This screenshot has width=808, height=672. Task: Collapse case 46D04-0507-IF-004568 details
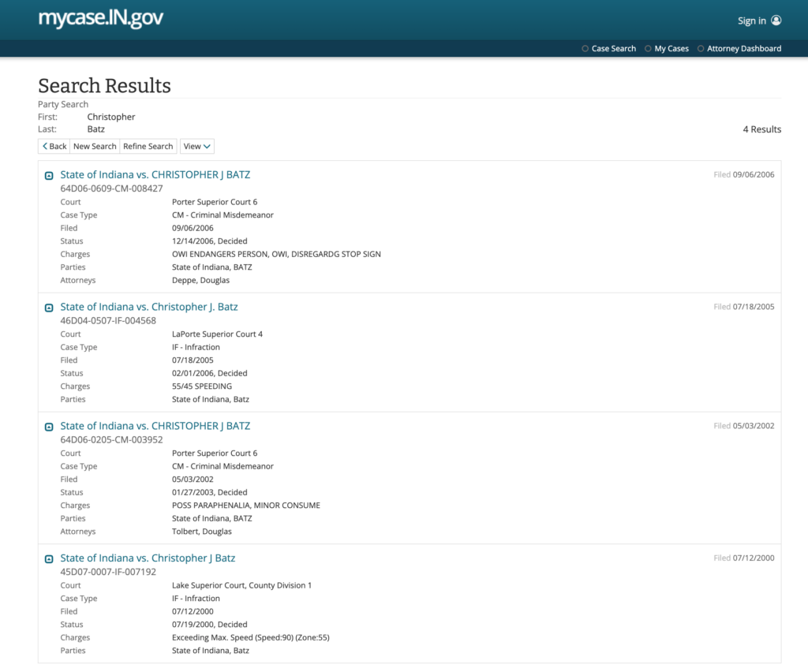point(49,308)
